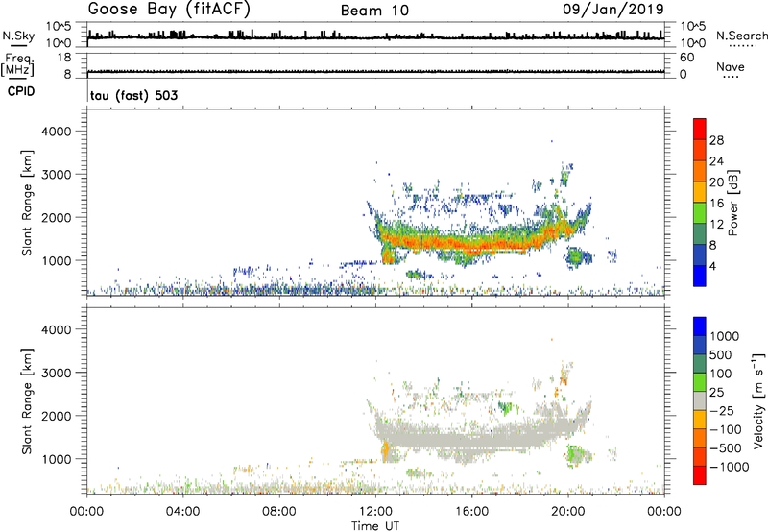Click the red swatch at Velocity colorbar bottom
Viewport: 768px width, 532px height.
click(x=700, y=475)
